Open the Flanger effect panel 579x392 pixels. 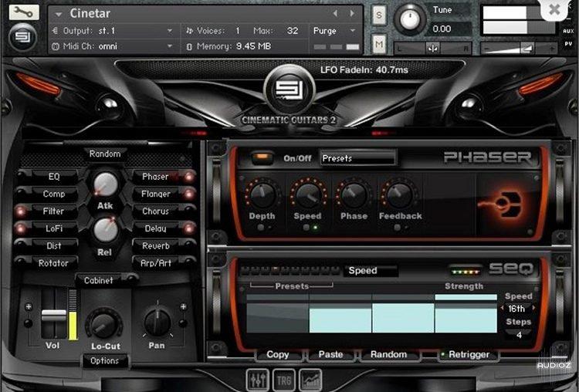click(155, 194)
